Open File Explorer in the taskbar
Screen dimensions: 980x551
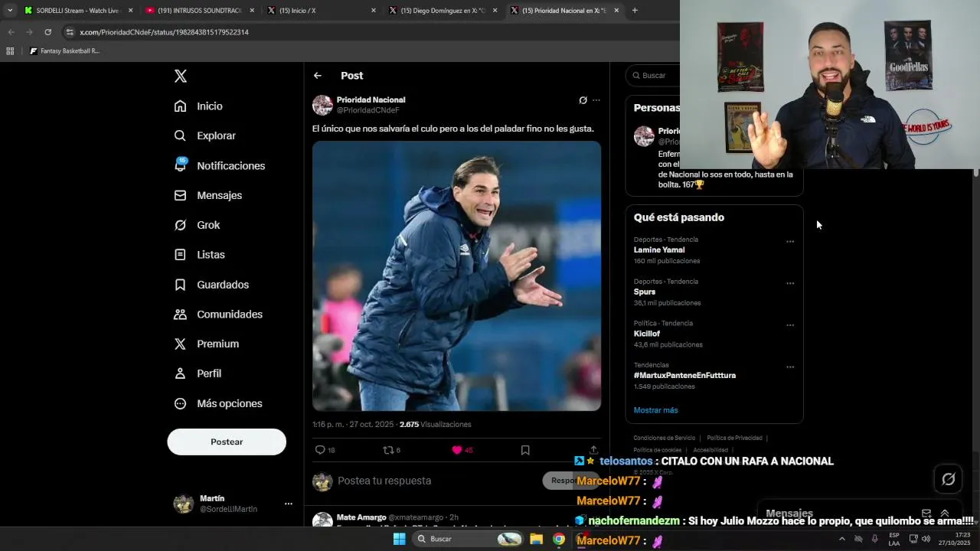coord(536,539)
